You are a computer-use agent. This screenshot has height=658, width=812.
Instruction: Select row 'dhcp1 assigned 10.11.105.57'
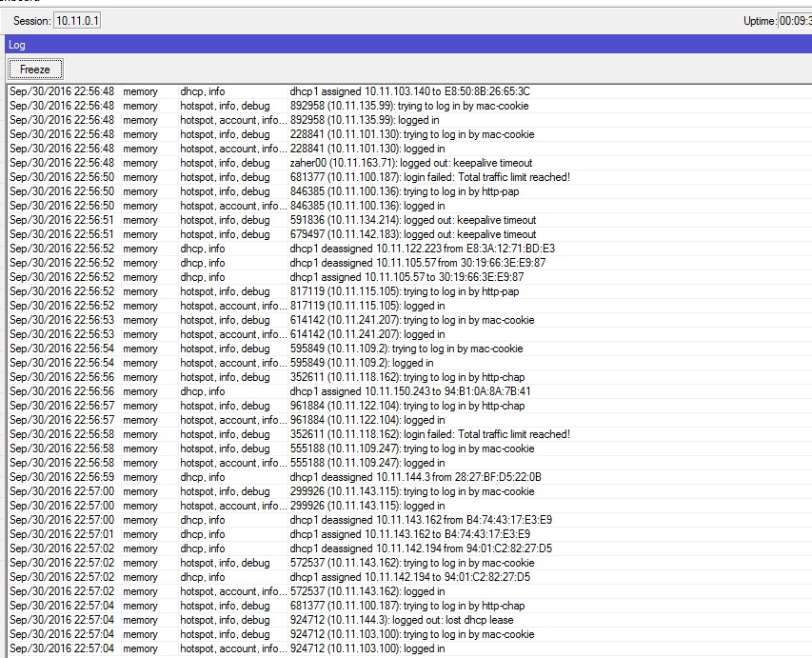click(x=409, y=277)
